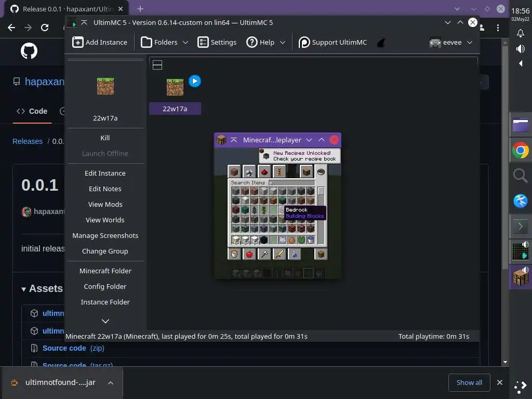This screenshot has height=399, width=532.
Task: Select the 22w17a instance tile
Action: [175, 95]
